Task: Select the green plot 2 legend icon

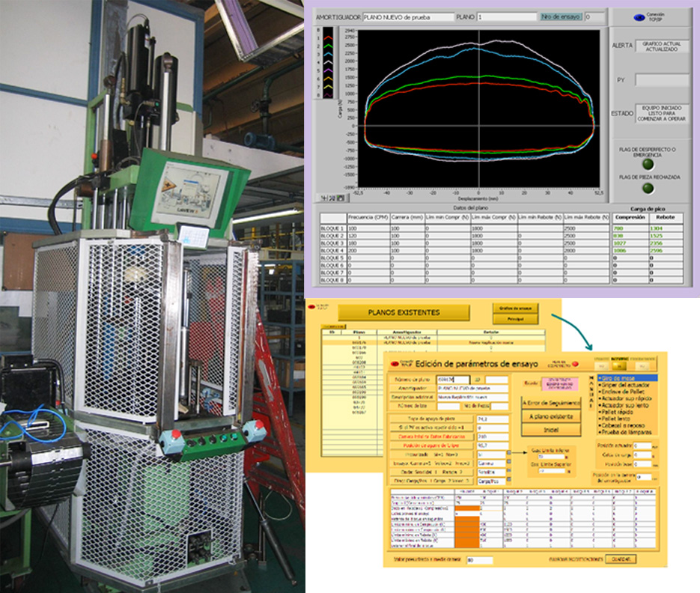Action: tap(328, 46)
